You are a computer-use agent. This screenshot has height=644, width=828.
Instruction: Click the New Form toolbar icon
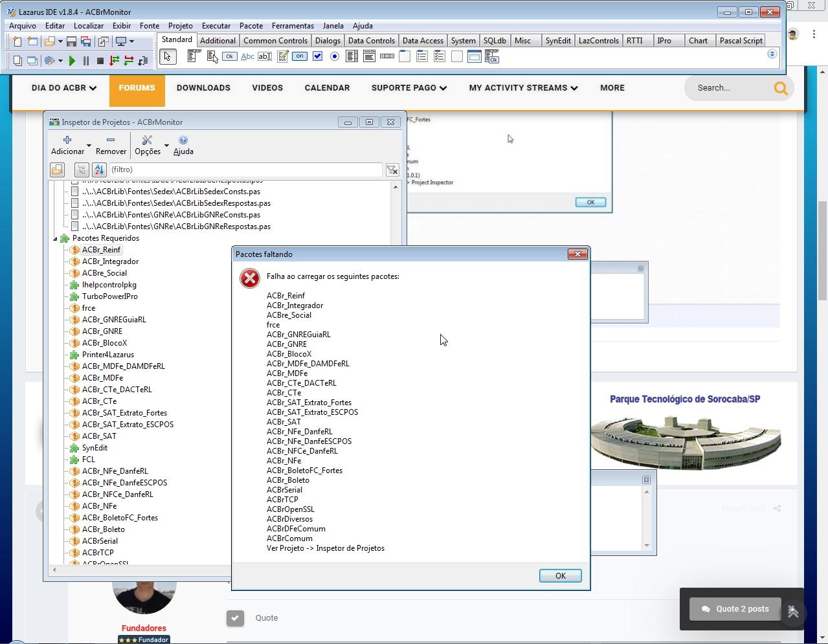point(32,41)
